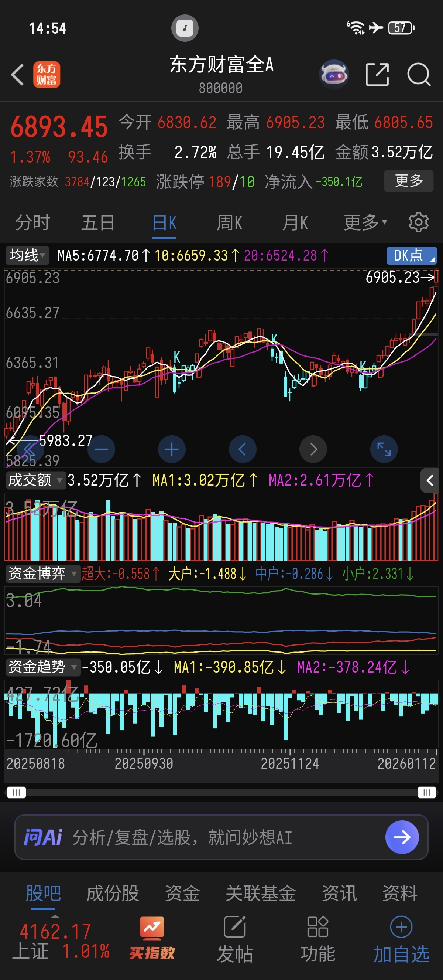
Task: Open 均线 indicator dropdown
Action: point(27,255)
